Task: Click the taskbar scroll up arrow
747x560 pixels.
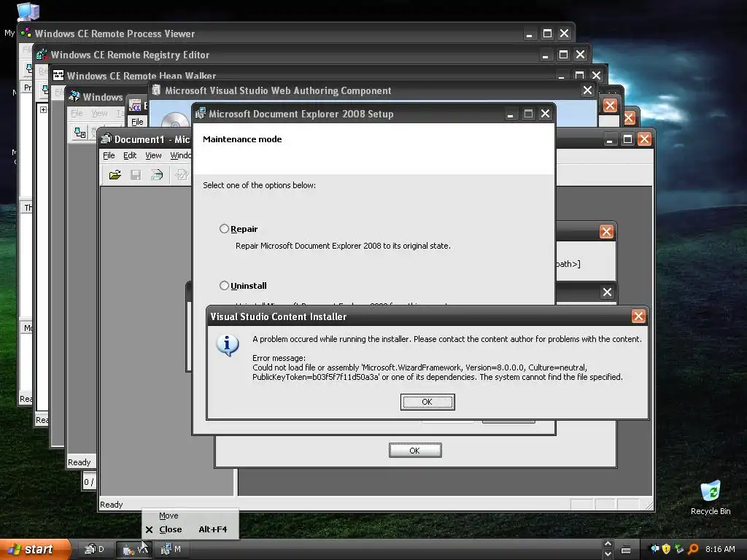Action: tap(608, 543)
